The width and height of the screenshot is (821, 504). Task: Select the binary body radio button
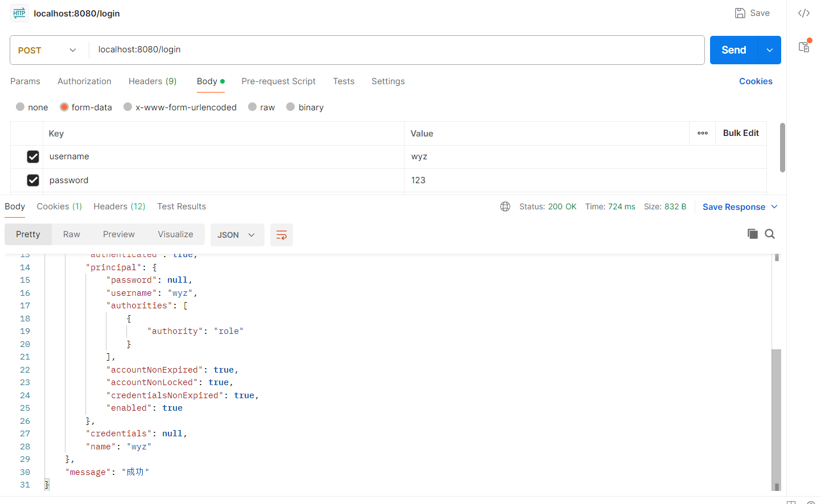291,107
